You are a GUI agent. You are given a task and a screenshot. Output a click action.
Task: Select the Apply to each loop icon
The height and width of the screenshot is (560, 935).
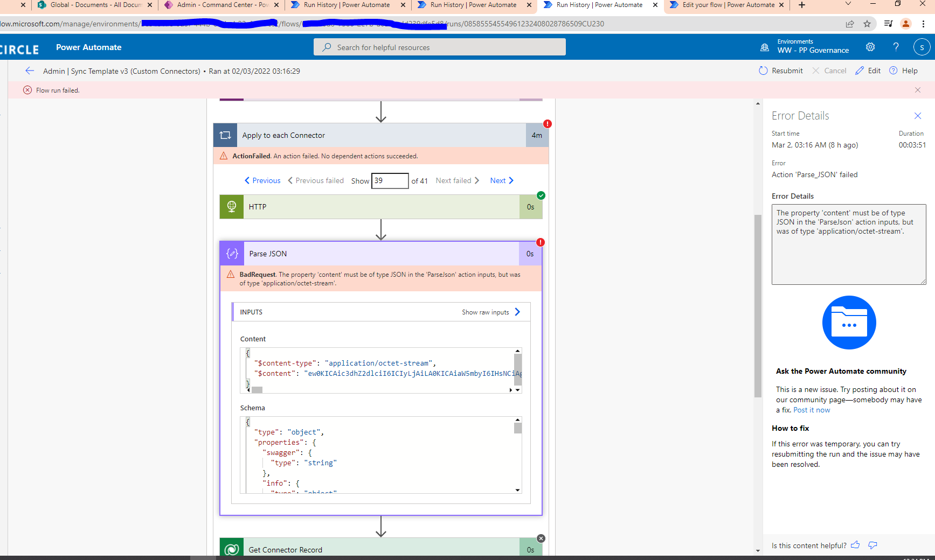click(x=225, y=135)
